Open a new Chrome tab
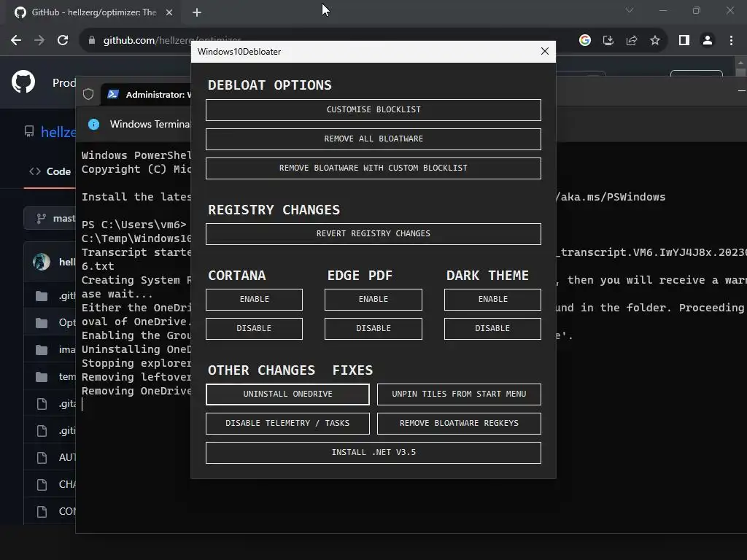 197,12
